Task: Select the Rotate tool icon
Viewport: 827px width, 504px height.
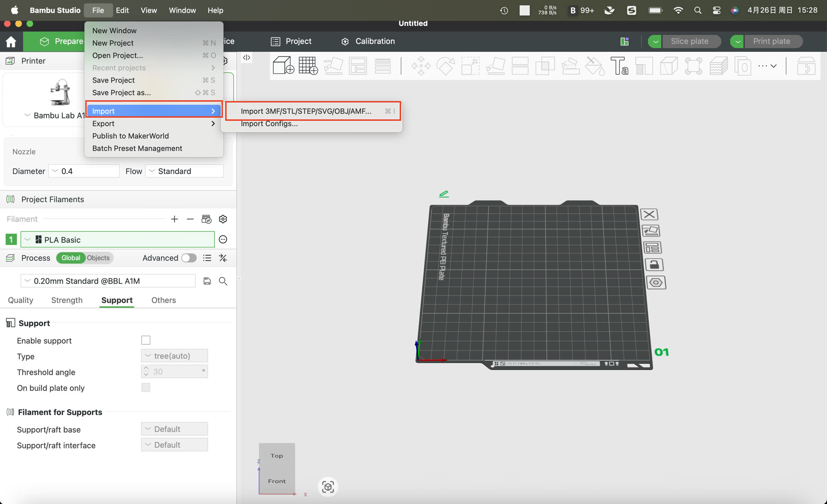Action: pyautogui.click(x=445, y=66)
